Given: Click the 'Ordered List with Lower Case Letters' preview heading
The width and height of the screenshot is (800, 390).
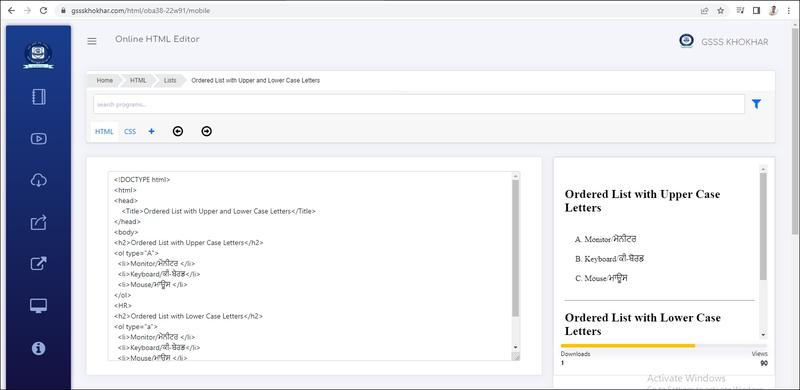Looking at the screenshot, I should (x=643, y=324).
